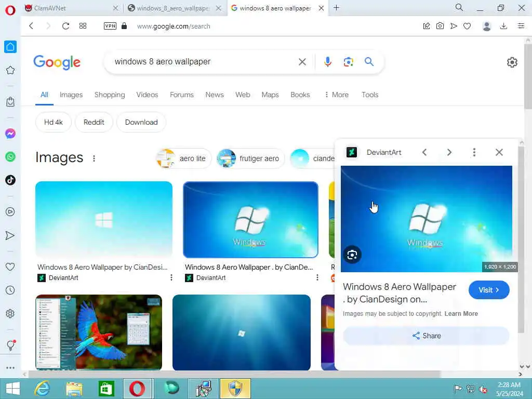532x399 pixels.
Task: Open the News search tab
Action: (x=215, y=95)
